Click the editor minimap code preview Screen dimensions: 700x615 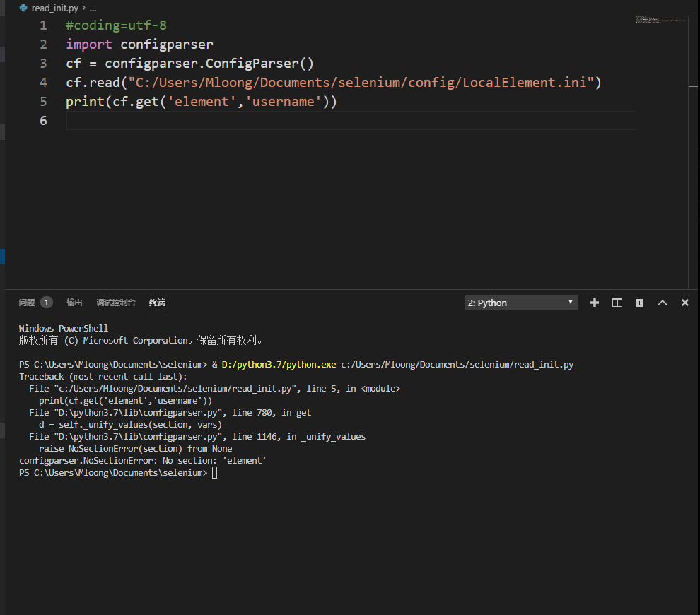(x=660, y=19)
